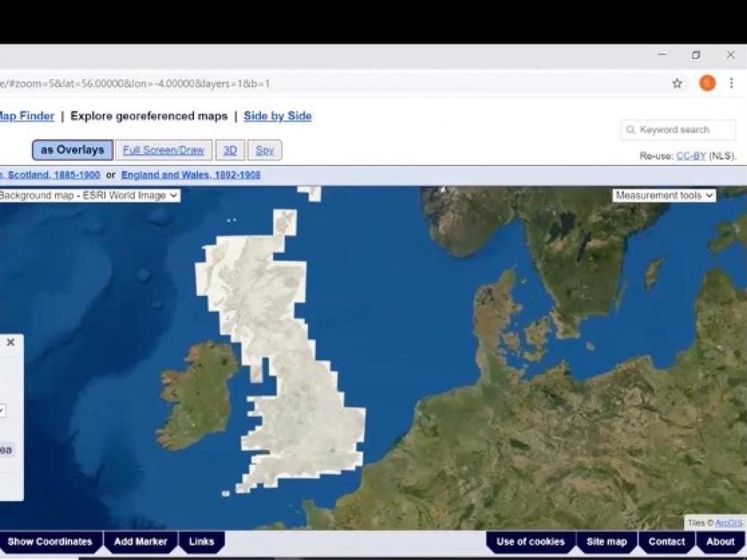Open the Side by Side view
747x560 pixels.
coord(276,116)
